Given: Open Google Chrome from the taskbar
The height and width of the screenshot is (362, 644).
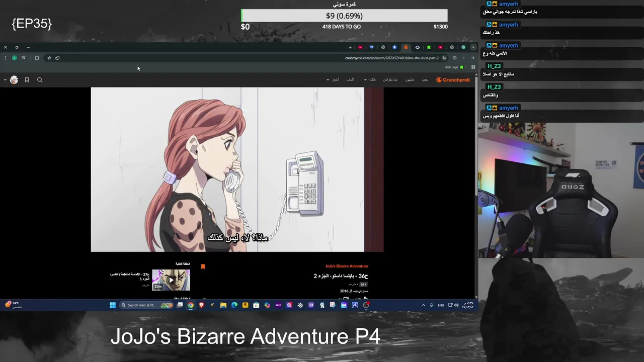Looking at the screenshot, I should point(190,305).
